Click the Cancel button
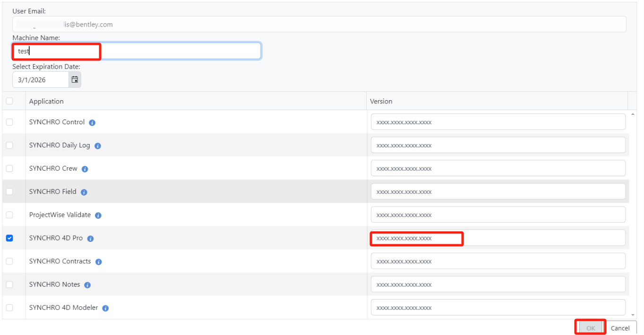Image resolution: width=644 pixels, height=335 pixels. [x=621, y=327]
